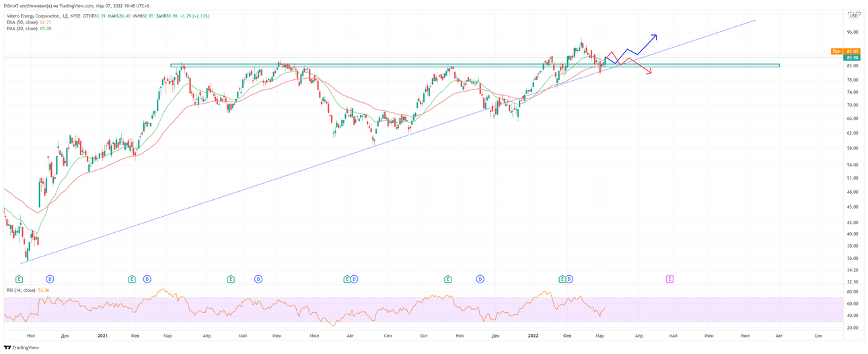Click the earnings marker E below November 2020
Screen dimensions: 868x354
(x=19, y=279)
